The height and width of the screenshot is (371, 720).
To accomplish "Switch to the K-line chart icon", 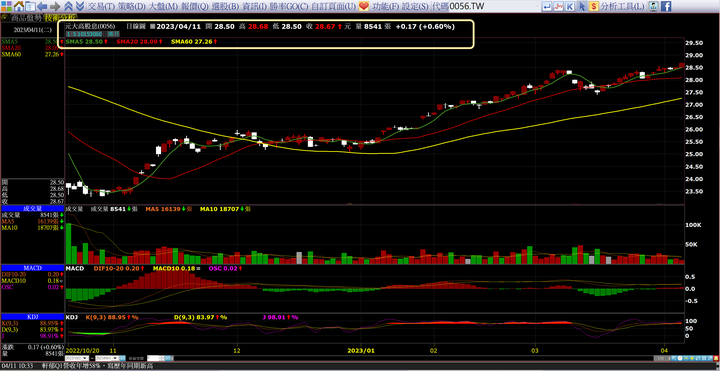I will (570, 6).
